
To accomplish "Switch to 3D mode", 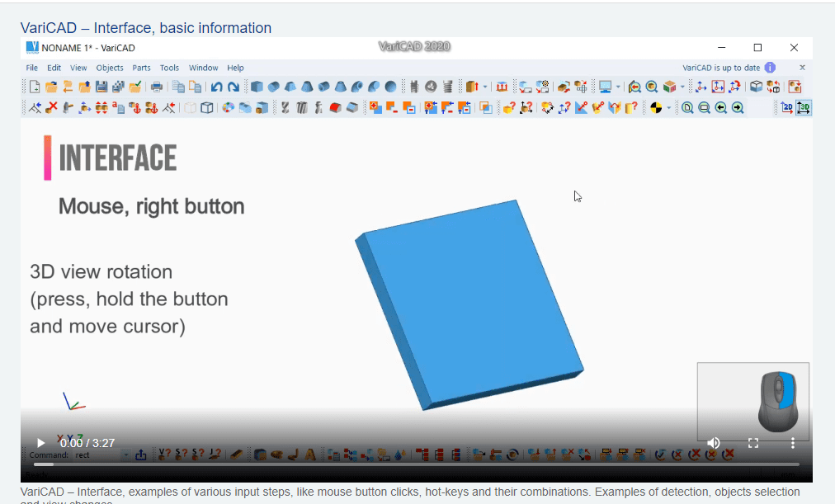I will tap(804, 108).
